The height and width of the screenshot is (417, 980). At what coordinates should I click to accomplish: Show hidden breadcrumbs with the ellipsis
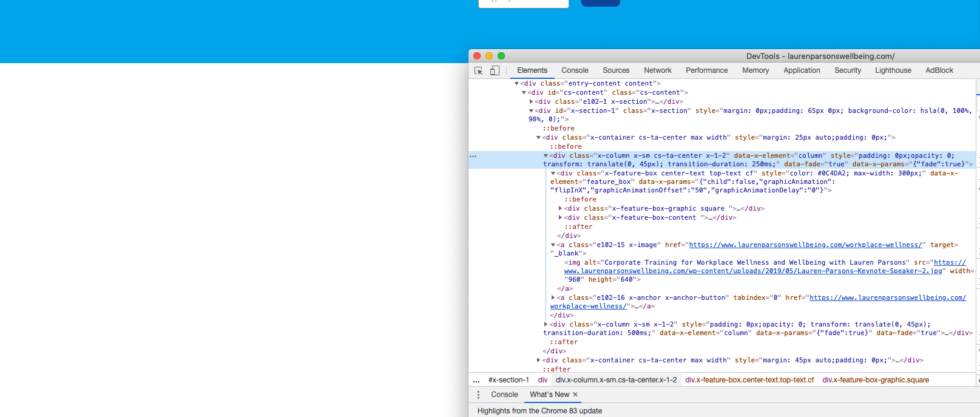tap(476, 380)
